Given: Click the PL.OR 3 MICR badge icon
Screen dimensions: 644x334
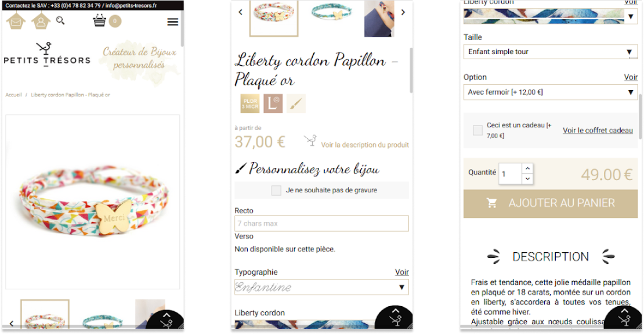Looking at the screenshot, I should (249, 103).
